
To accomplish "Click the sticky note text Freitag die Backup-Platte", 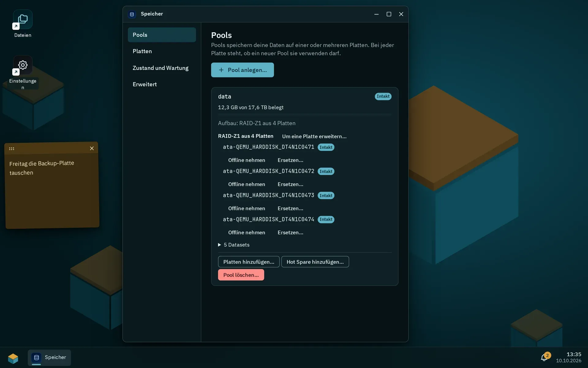I will pos(42,163).
